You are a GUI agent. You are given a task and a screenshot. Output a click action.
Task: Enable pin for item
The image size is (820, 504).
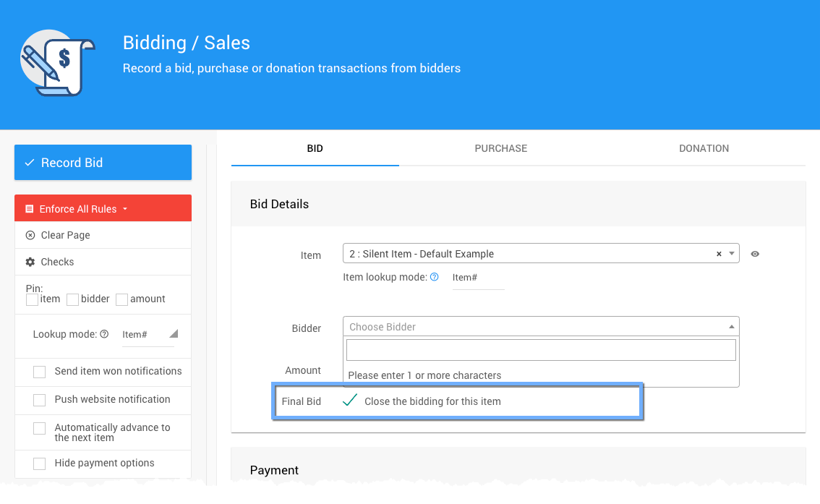32,299
